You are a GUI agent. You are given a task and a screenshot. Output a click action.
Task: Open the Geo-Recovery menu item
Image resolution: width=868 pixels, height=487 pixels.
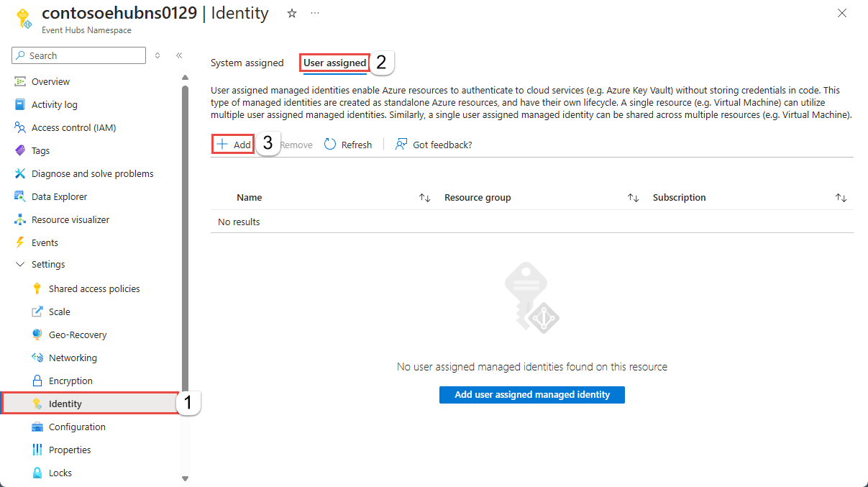[78, 334]
